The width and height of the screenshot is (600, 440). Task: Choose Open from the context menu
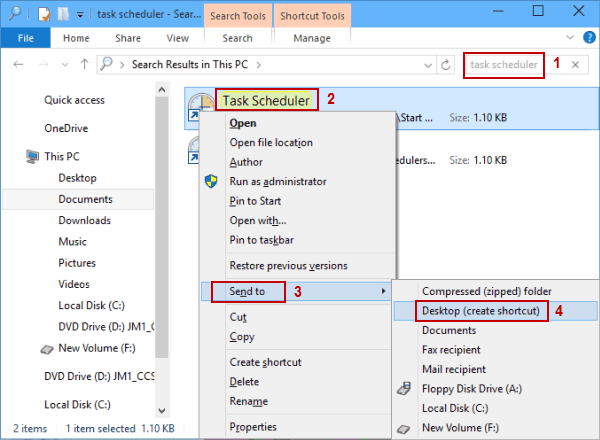click(x=243, y=123)
